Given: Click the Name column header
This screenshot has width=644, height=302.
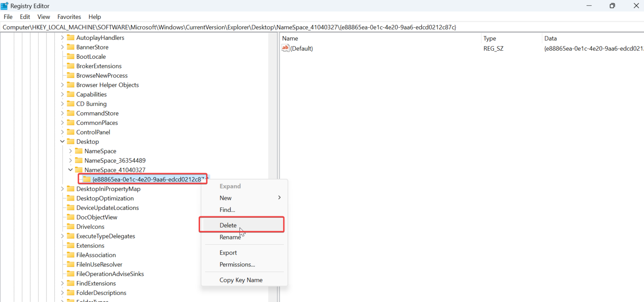Looking at the screenshot, I should point(289,38).
